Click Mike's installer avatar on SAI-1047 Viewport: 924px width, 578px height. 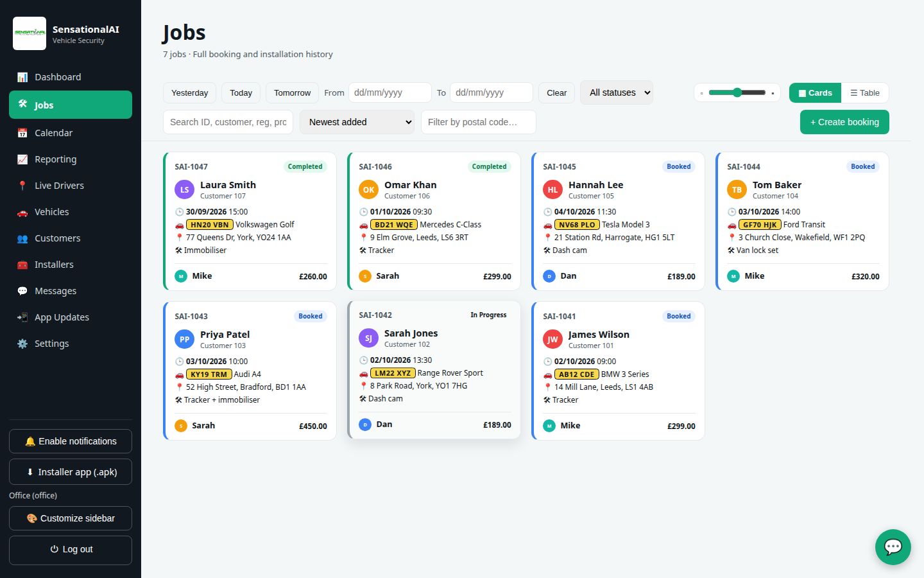[x=181, y=276]
